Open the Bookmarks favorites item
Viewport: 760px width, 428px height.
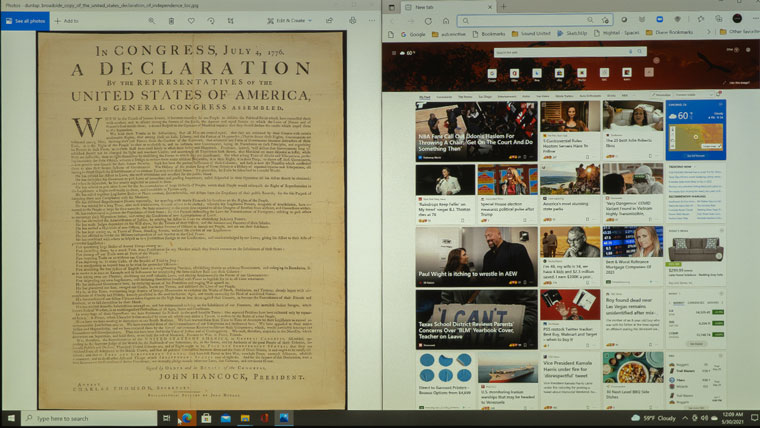coord(489,34)
